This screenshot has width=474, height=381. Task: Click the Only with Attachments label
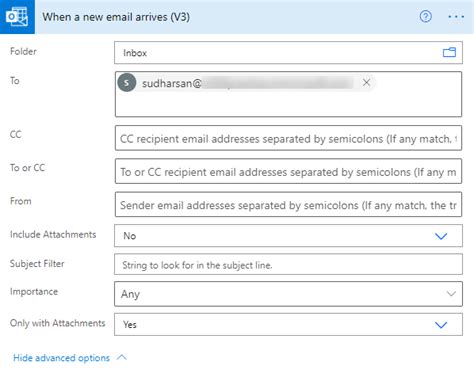[x=57, y=323]
